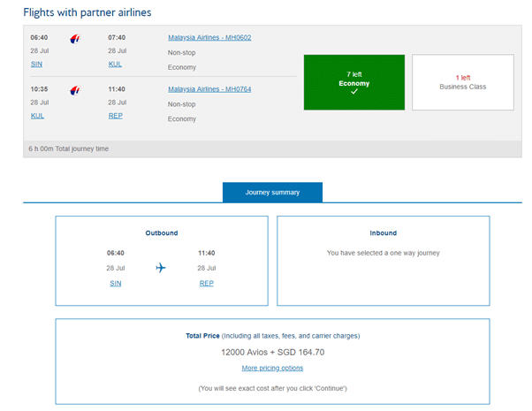
Task: Click the 11:40 arrival time in Outbound summary
Action: (x=206, y=253)
